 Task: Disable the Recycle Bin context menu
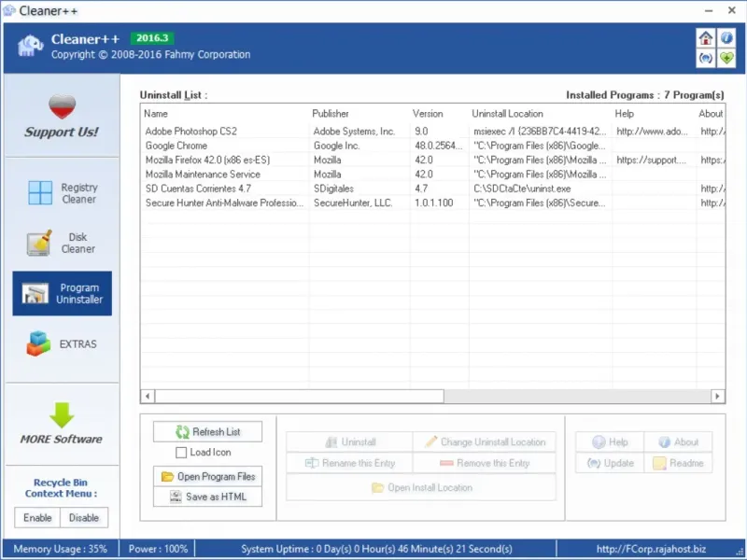tap(84, 518)
